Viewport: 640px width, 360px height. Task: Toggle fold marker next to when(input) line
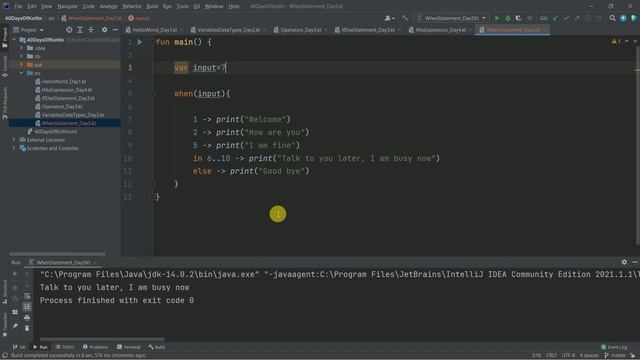point(153,93)
